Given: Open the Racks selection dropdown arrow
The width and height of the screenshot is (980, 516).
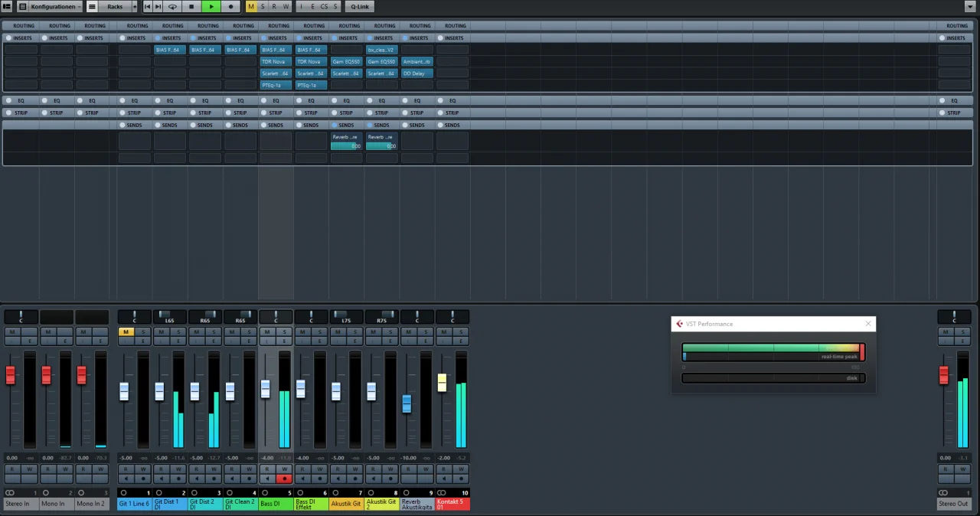Looking at the screenshot, I should pos(135,7).
